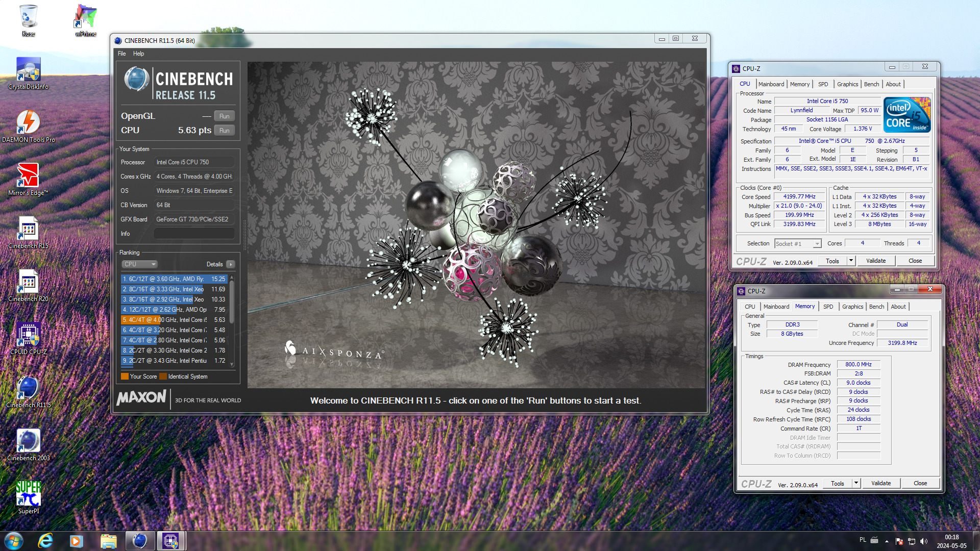
Task: Open About tab in top CPU-Z window
Action: tap(893, 84)
